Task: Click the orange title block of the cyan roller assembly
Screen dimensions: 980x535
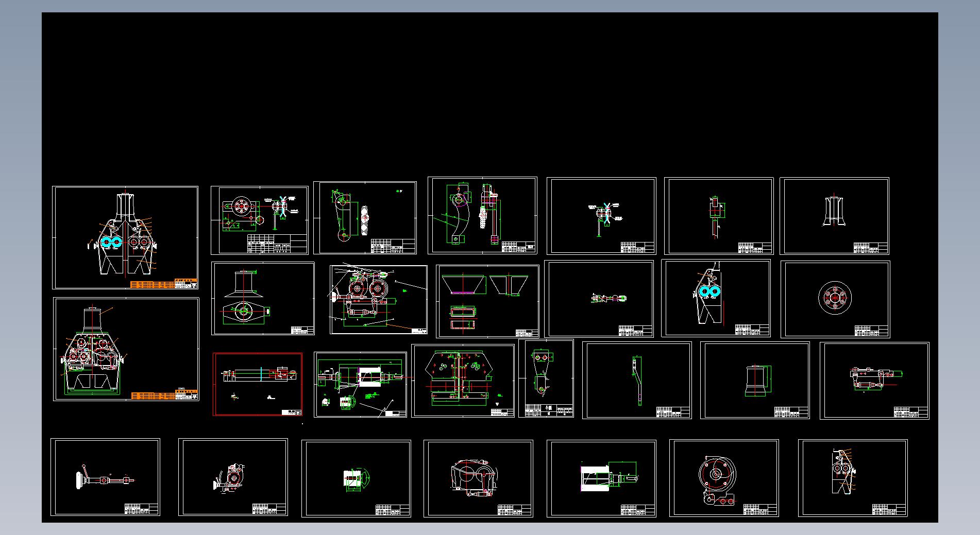Action: click(x=163, y=284)
